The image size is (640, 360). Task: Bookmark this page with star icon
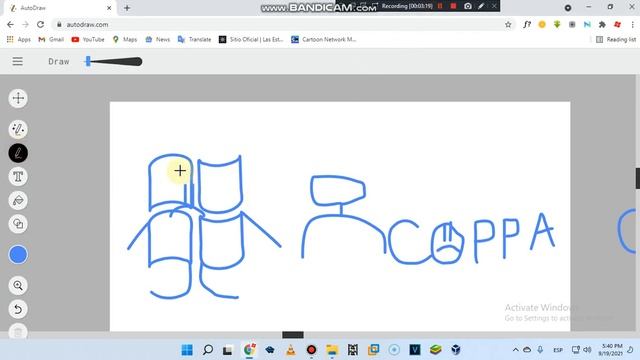508,24
